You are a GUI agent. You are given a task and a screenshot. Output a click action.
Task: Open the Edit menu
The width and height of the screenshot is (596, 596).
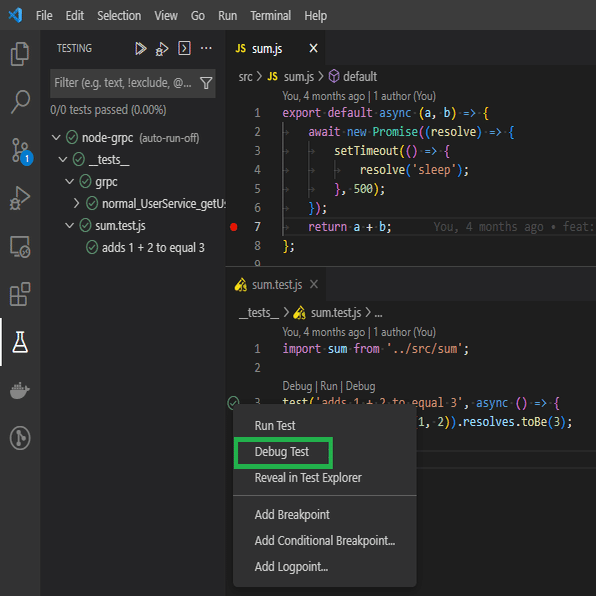tap(74, 16)
